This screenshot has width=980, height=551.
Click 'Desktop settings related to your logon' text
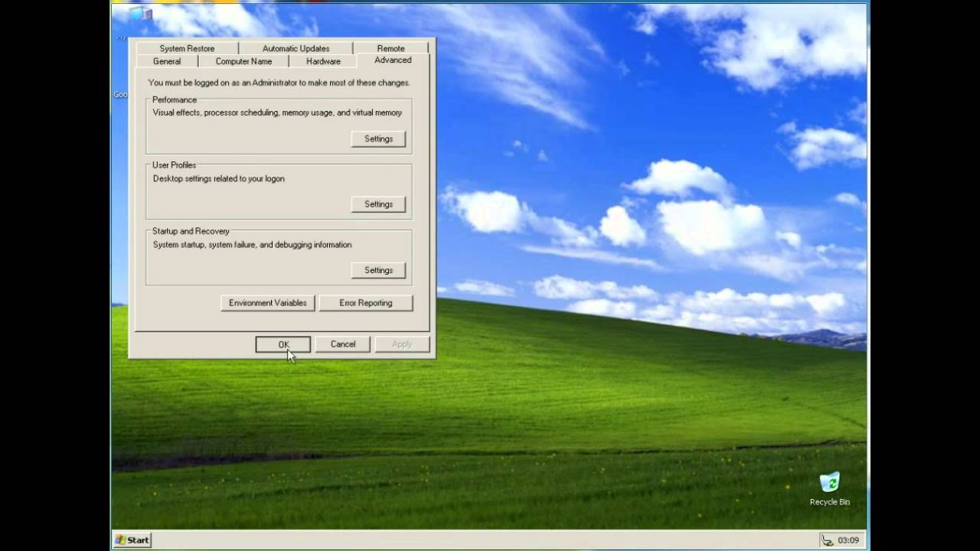218,179
